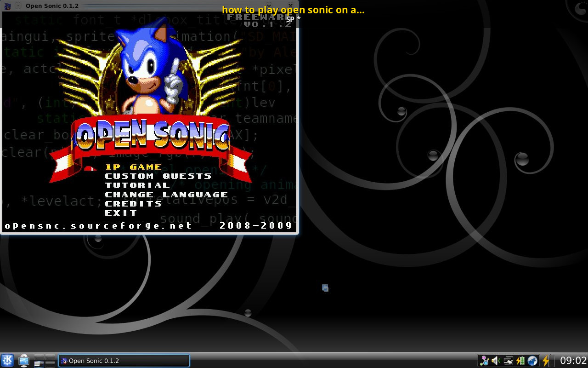The width and height of the screenshot is (588, 368).
Task: Choose EXIT from the game menu
Action: [121, 213]
